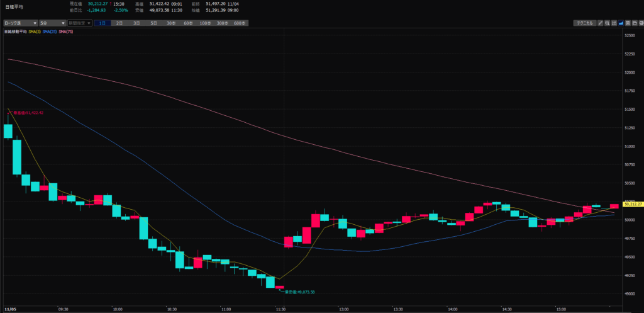This screenshot has height=313, width=644.
Task: Click the folder open icon in toolbar
Action: [x=634, y=23]
